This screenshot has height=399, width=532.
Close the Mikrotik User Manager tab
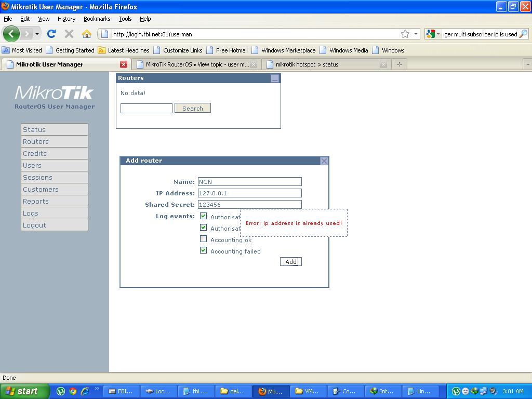coord(124,64)
